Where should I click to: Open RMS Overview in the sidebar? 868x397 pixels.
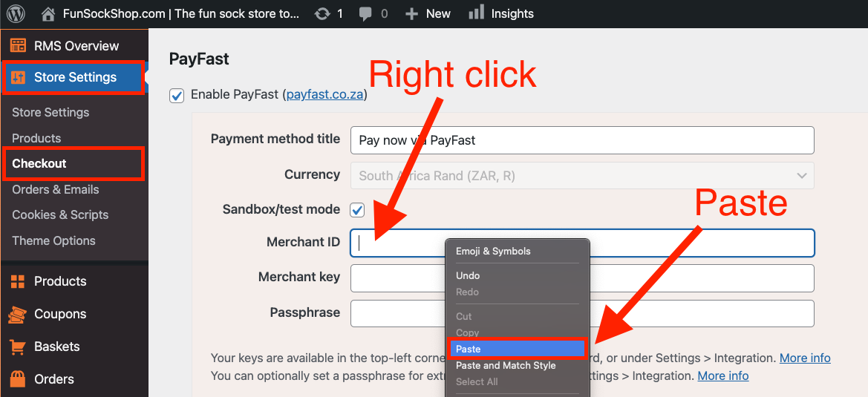coord(76,46)
